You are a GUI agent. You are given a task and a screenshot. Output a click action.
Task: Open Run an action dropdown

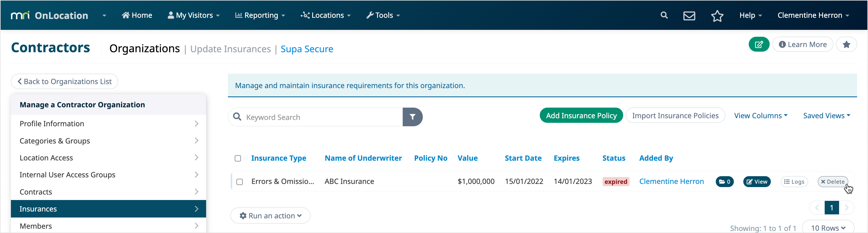(x=270, y=215)
